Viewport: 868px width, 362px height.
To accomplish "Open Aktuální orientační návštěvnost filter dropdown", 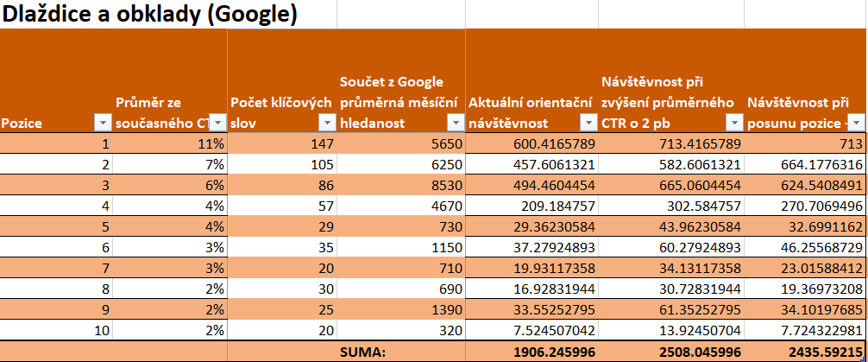I will [588, 123].
